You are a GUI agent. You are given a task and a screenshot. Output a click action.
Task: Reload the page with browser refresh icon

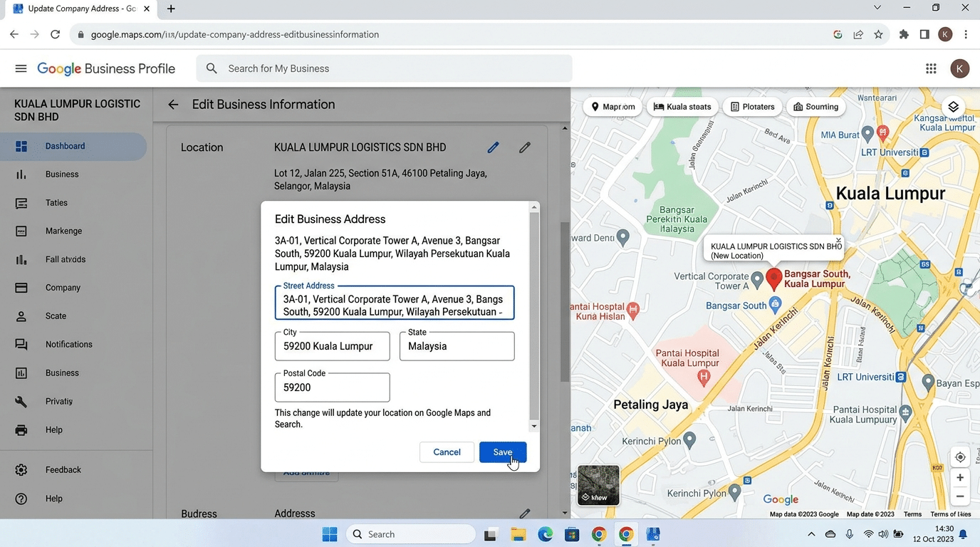click(55, 34)
